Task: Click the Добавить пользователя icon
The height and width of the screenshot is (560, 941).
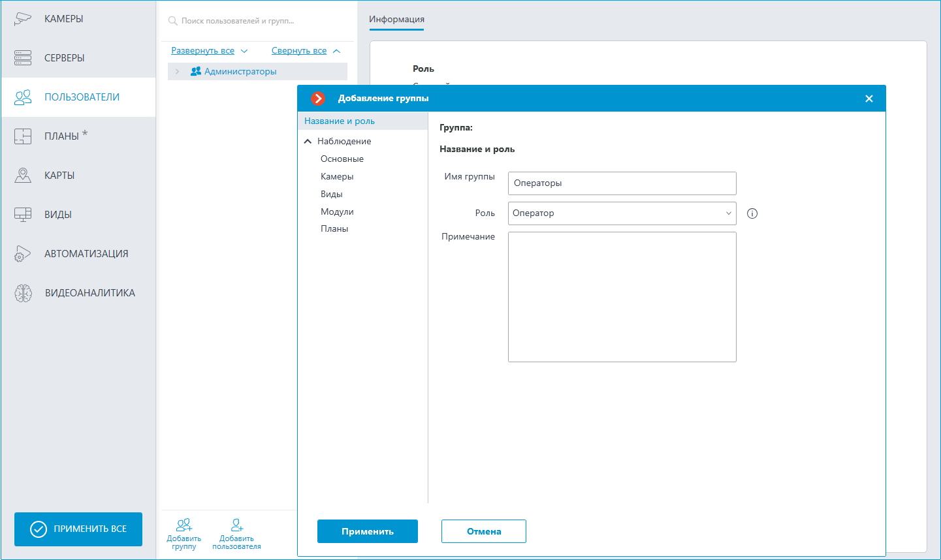Action: [x=237, y=525]
